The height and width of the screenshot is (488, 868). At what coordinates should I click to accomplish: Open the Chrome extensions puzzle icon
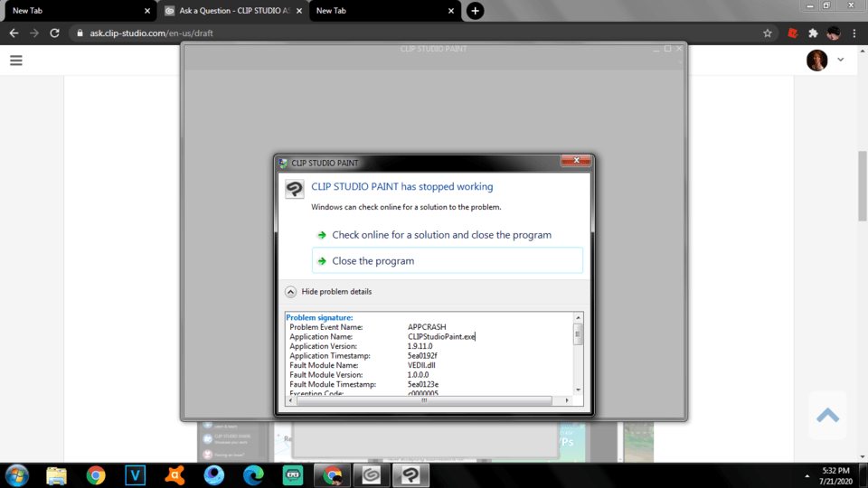813,33
